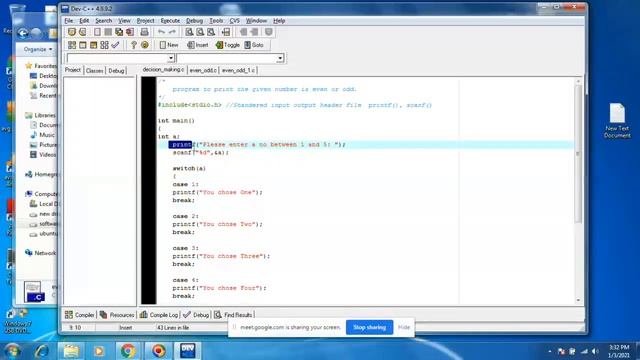The height and width of the screenshot is (360, 640).
Task: Select the decision_making.c editor tab
Action: point(163,70)
